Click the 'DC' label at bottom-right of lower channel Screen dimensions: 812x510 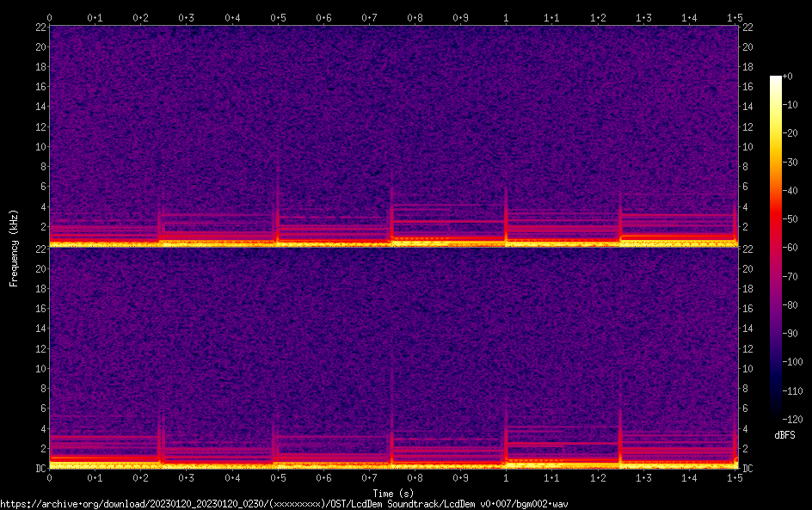click(748, 469)
